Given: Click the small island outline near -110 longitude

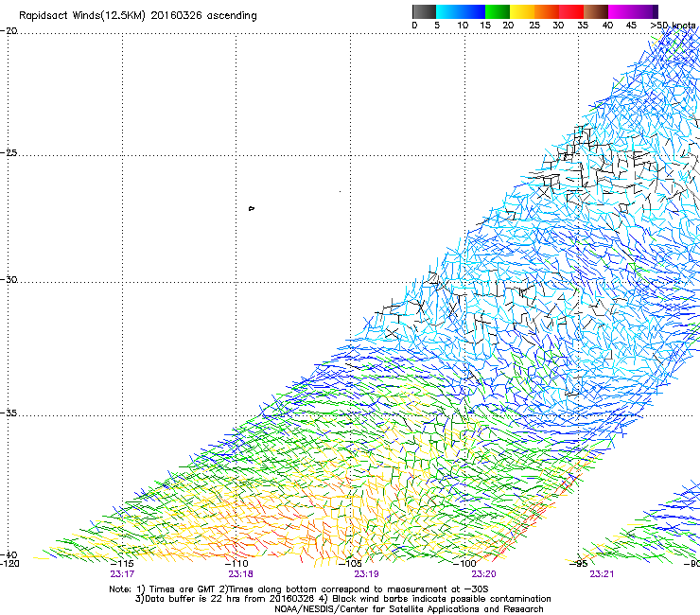Looking at the screenshot, I should pyautogui.click(x=252, y=208).
